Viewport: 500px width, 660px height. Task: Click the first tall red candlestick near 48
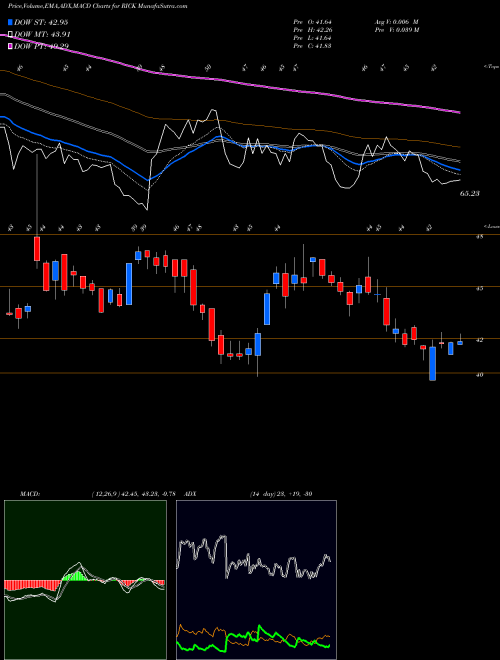click(x=37, y=249)
